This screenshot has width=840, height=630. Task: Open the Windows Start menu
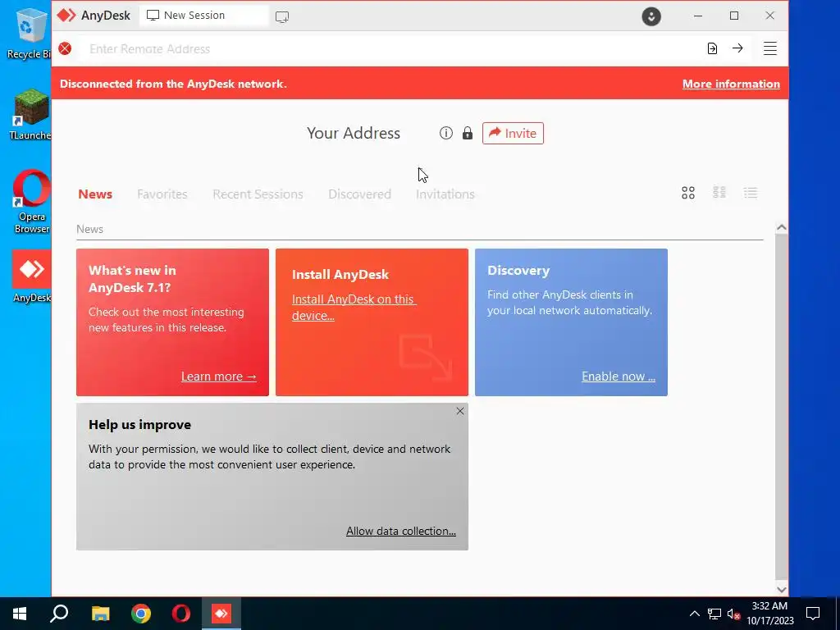20,614
